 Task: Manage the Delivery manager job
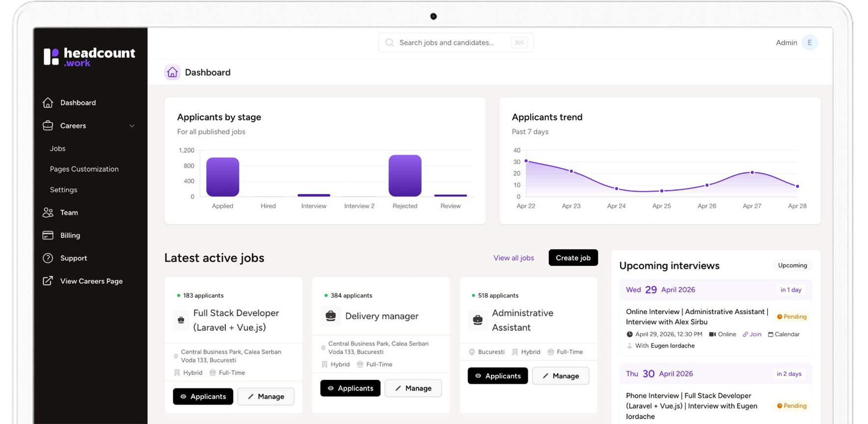click(413, 388)
